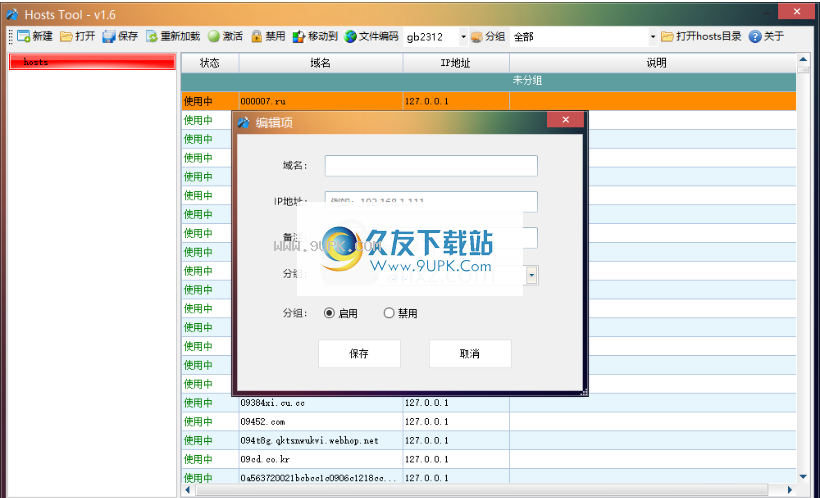Click the IP cell of the 09452.com row
820x498 pixels.
(x=456, y=422)
